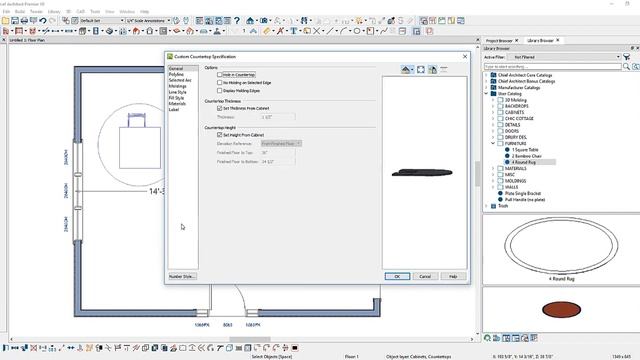Click the Library search magnifier icon

tap(627, 66)
